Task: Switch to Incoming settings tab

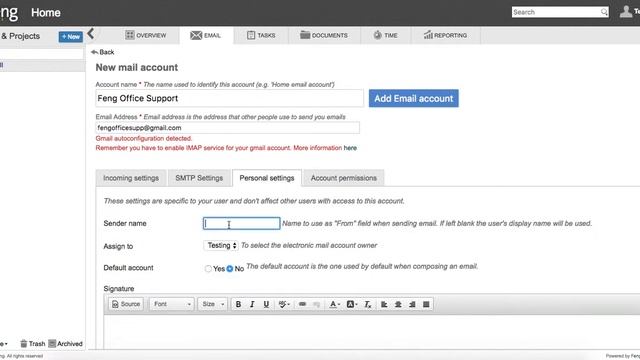Action: click(131, 178)
